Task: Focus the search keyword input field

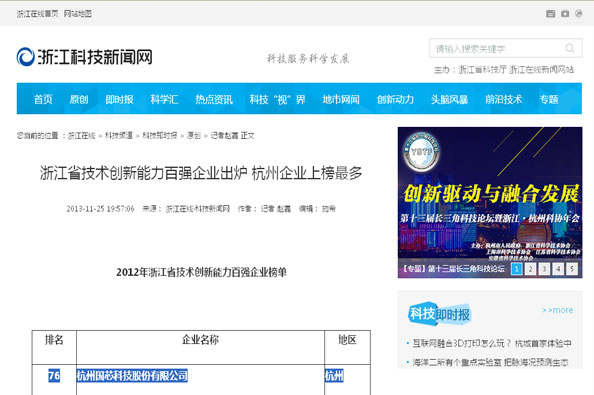Action: tap(497, 48)
